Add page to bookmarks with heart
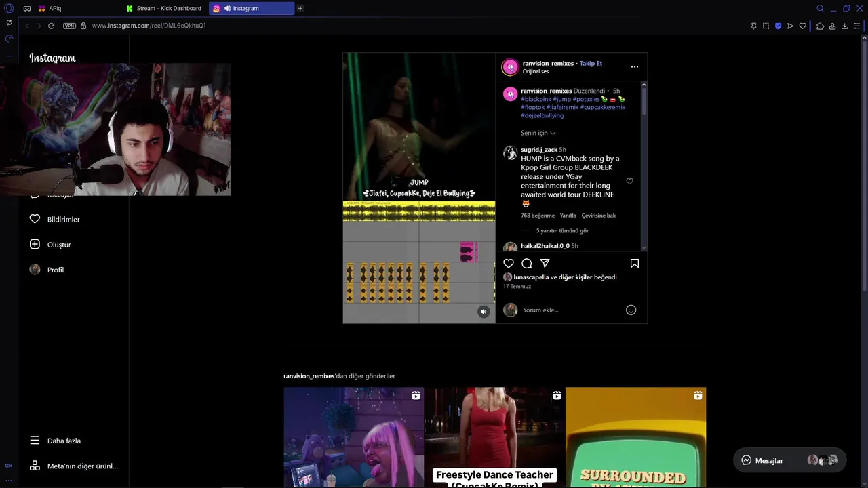 click(802, 26)
